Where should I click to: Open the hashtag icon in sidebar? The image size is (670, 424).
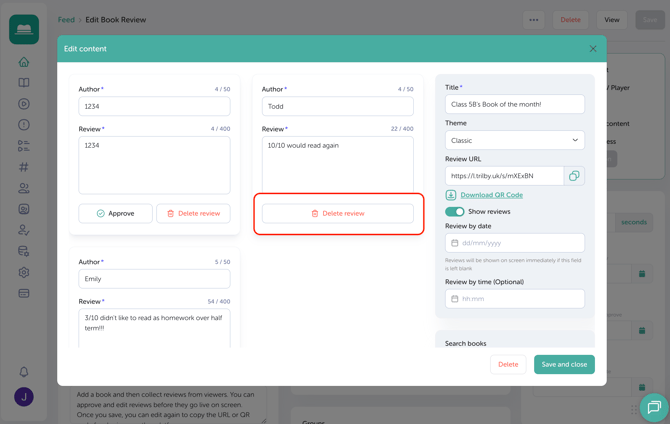(24, 167)
